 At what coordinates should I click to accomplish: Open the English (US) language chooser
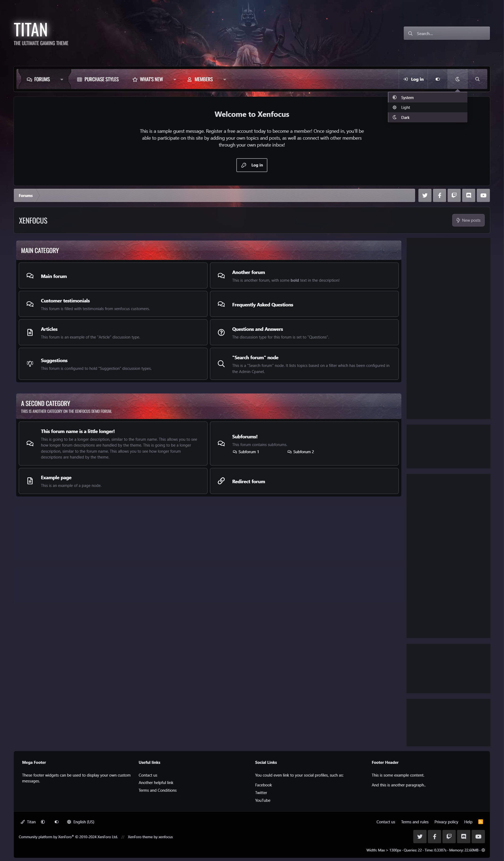tap(81, 822)
